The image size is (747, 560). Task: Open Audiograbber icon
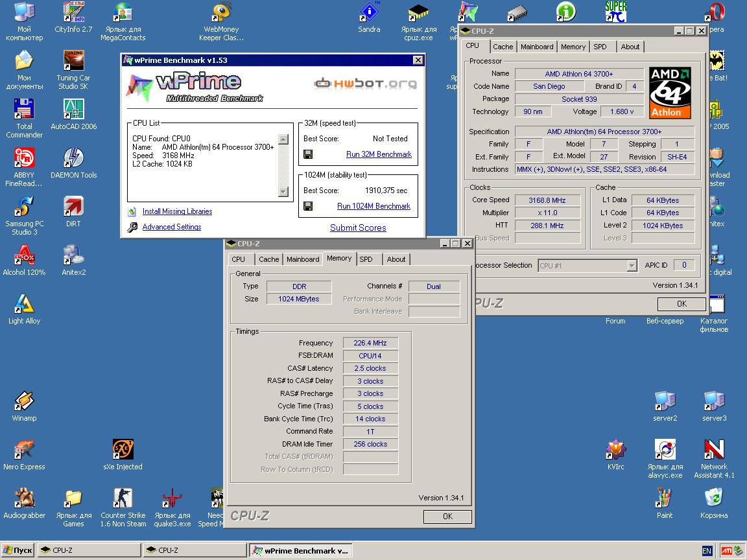pyautogui.click(x=24, y=499)
